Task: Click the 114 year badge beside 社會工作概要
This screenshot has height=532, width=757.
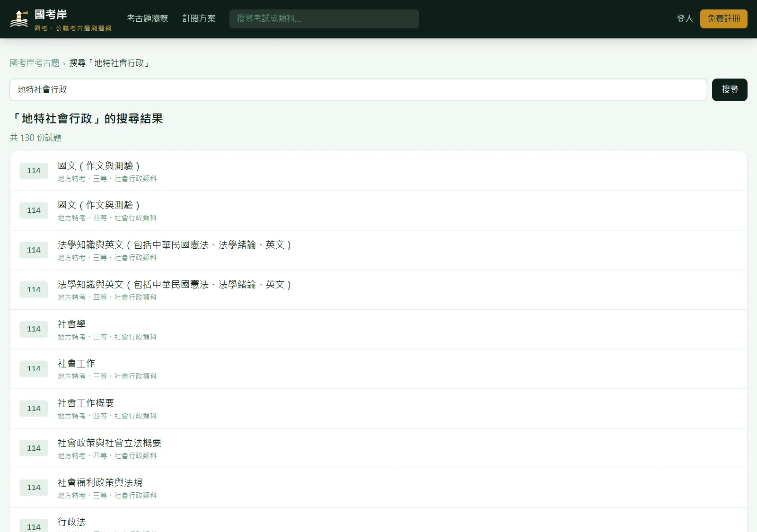Action: 34,409
